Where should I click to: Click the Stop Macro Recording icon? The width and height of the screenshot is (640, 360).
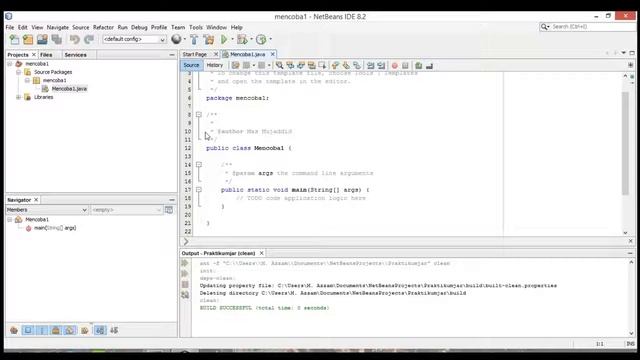coord(405,66)
